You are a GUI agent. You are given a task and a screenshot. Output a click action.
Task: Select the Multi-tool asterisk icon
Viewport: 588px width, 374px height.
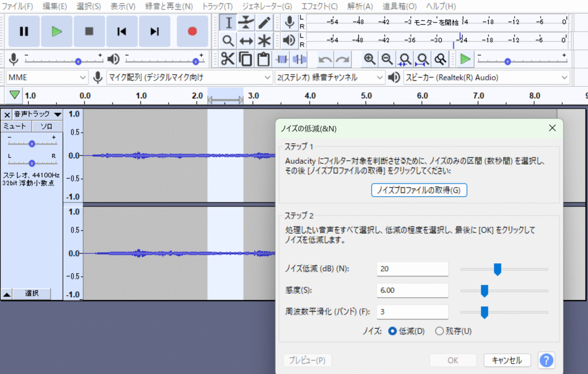(264, 41)
